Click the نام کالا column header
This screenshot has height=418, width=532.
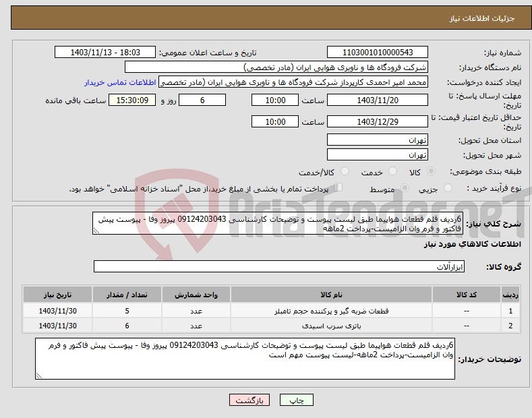point(331,295)
